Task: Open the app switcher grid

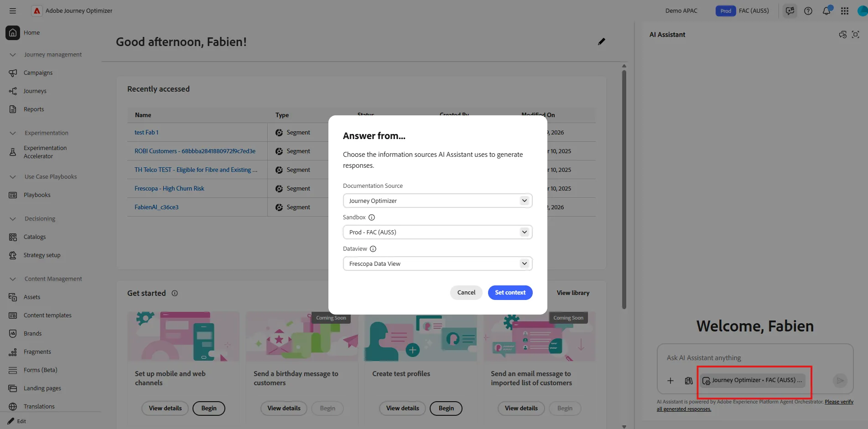Action: tap(845, 11)
